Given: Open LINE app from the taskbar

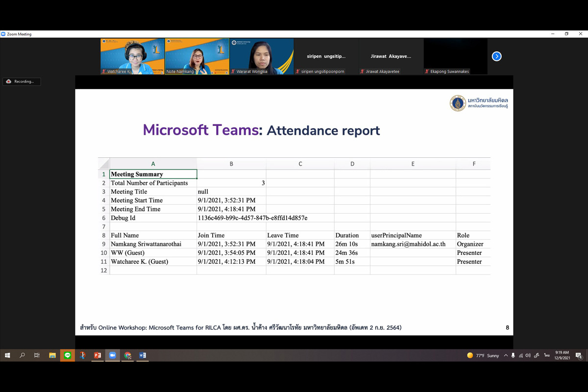Looking at the screenshot, I should (x=68, y=355).
